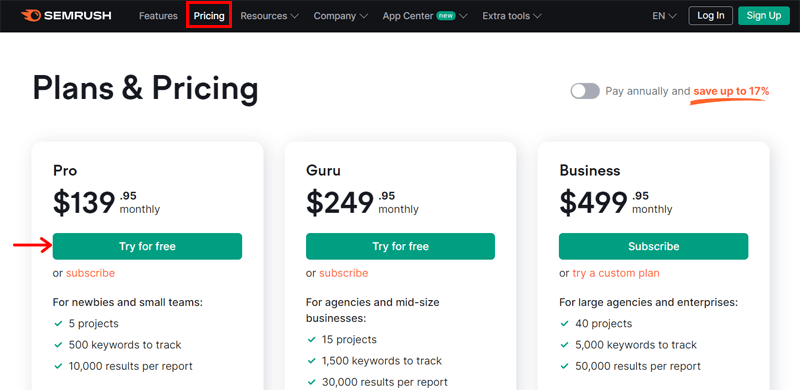The width and height of the screenshot is (800, 390).
Task: Click the Plans & Pricing heading
Action: click(x=145, y=89)
